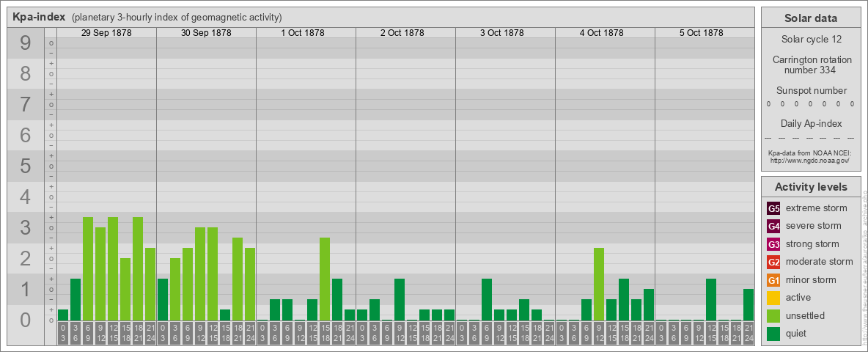
Task: Click the 30 Sep '12 15' time slot label
Action: [213, 333]
